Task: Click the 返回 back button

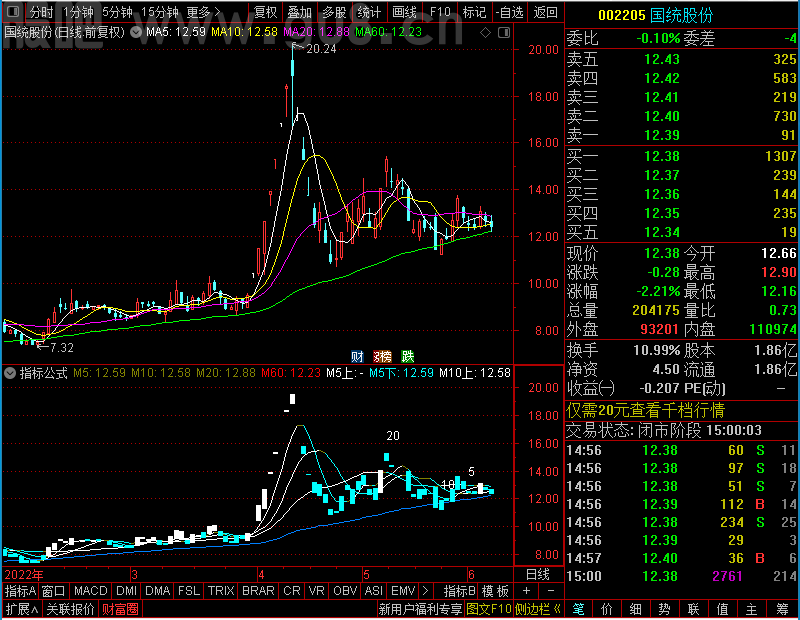Action: [545, 12]
